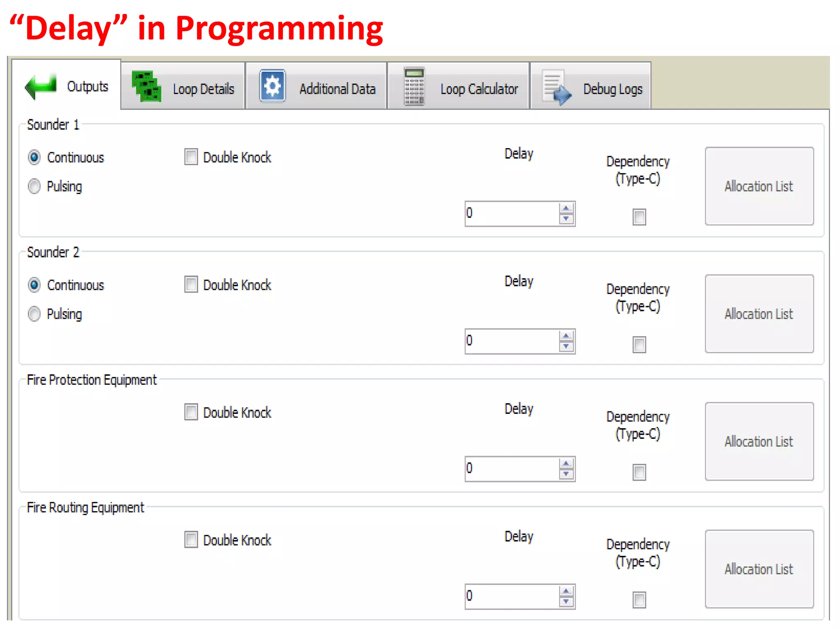Image resolution: width=840 pixels, height=630 pixels.
Task: Switch to the Outputs tab
Action: tap(66, 85)
